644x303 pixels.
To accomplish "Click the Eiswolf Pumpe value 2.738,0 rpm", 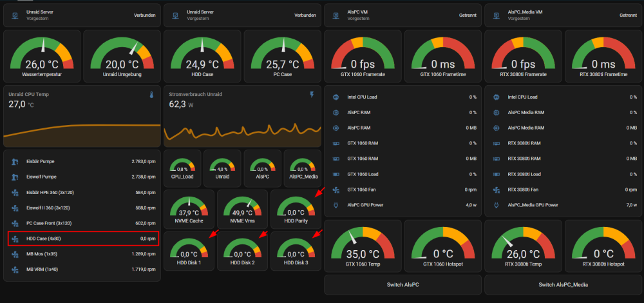I will click(x=144, y=177).
